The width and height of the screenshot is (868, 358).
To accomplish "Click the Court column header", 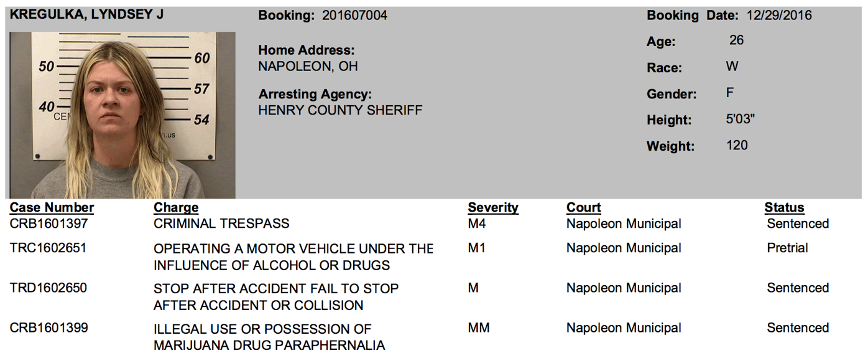I will (x=583, y=208).
